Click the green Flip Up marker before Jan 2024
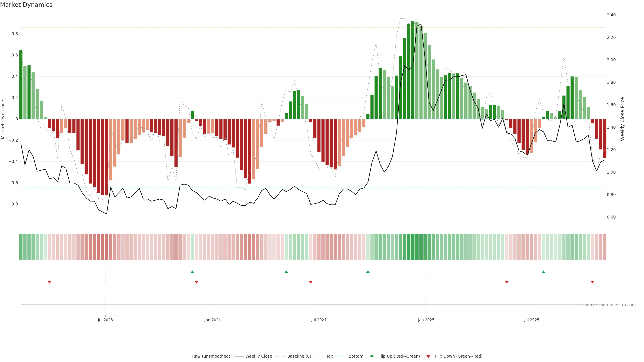This screenshot has width=644, height=362. 192,272
